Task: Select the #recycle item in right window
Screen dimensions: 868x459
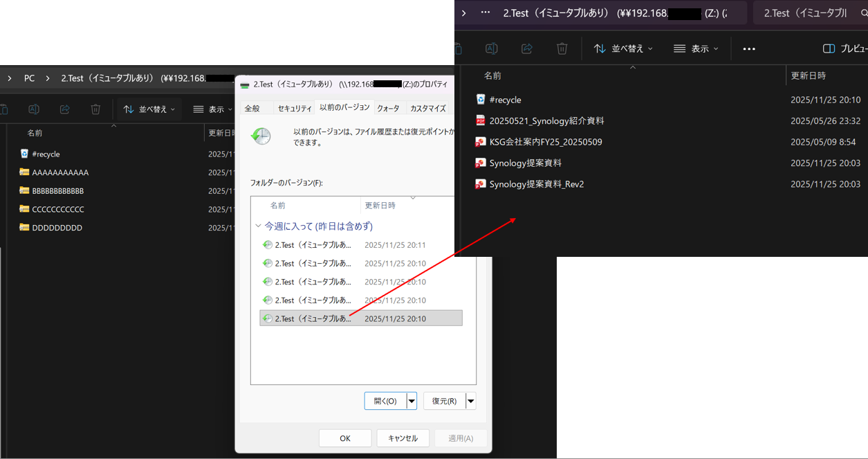Action: point(505,100)
